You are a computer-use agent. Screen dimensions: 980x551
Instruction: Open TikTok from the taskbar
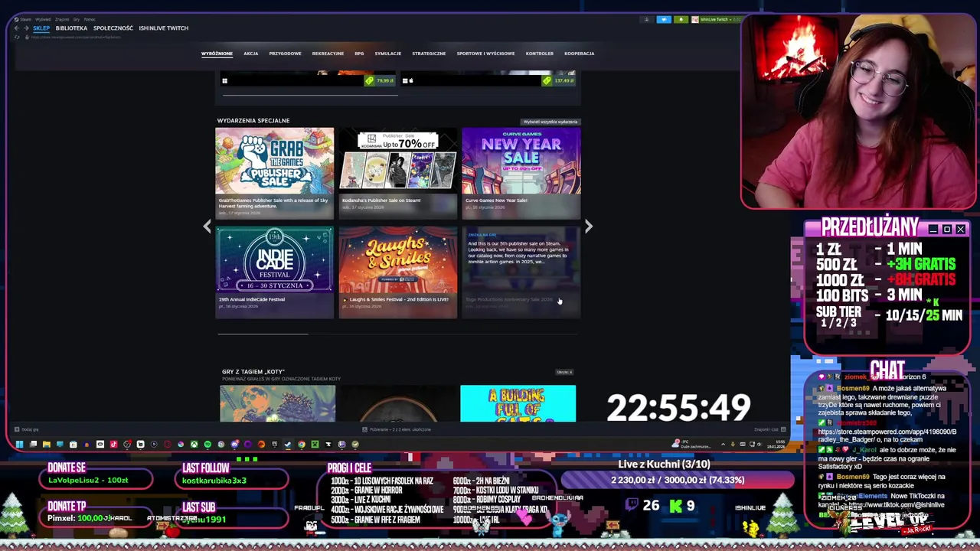(114, 444)
